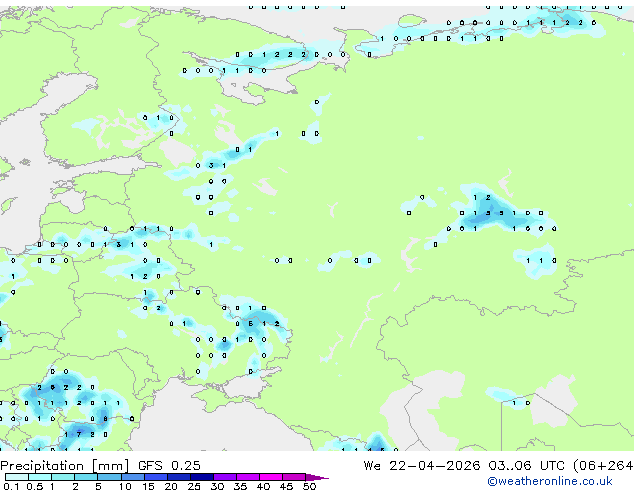Click the '0.1' legend scale label
Image resolution: width=634 pixels, height=490 pixels.
pos(11,486)
